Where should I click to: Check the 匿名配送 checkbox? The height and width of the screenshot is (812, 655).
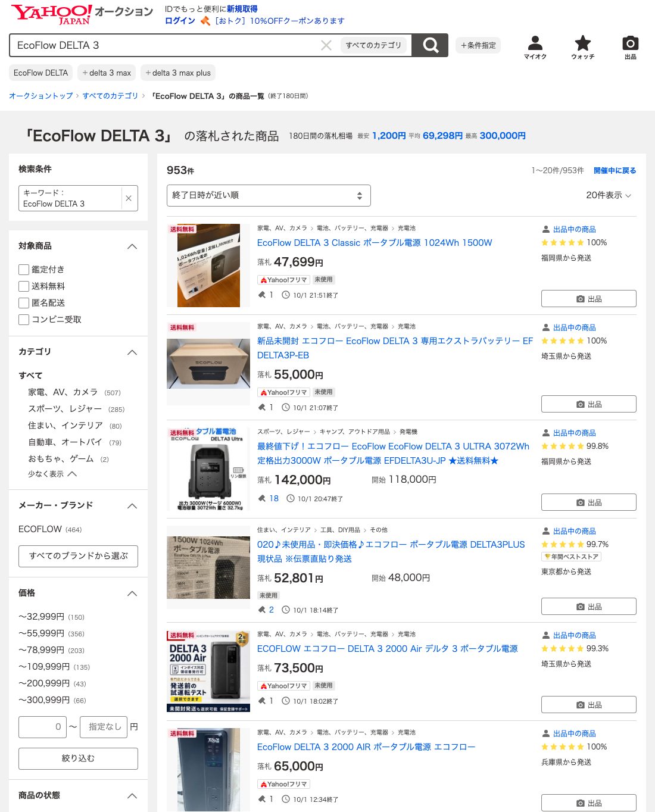point(24,303)
